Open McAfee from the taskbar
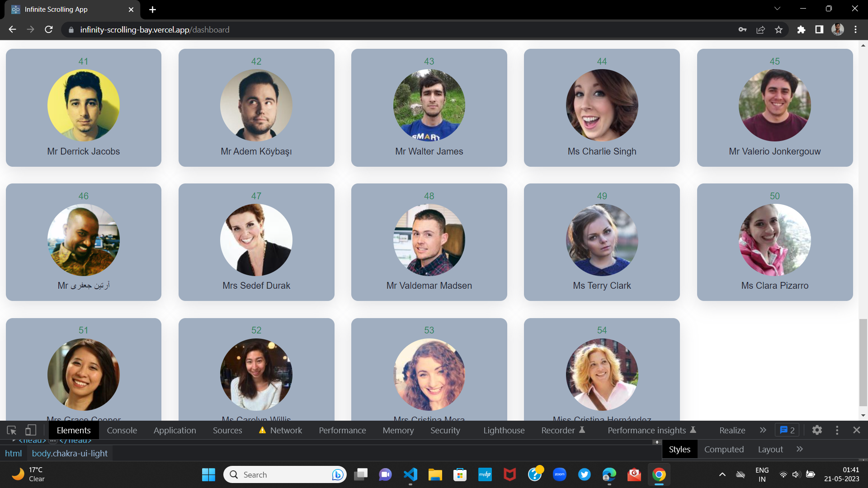This screenshot has height=488, width=868. pyautogui.click(x=510, y=474)
